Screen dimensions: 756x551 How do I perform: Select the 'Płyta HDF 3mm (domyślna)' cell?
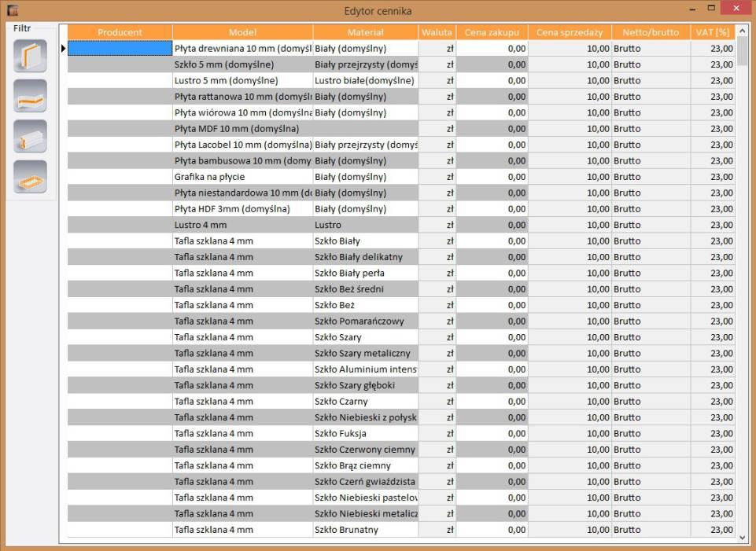pos(242,209)
